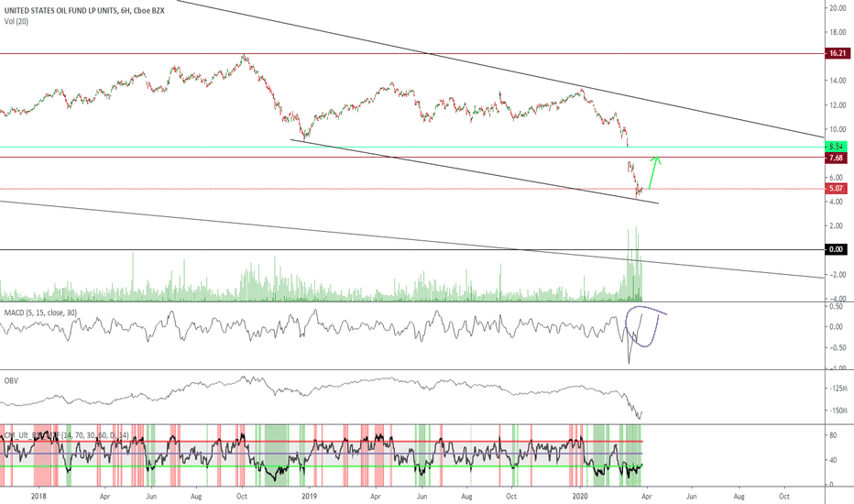854x504 pixels.
Task: Select the OBV indicator label
Action: [x=11, y=380]
